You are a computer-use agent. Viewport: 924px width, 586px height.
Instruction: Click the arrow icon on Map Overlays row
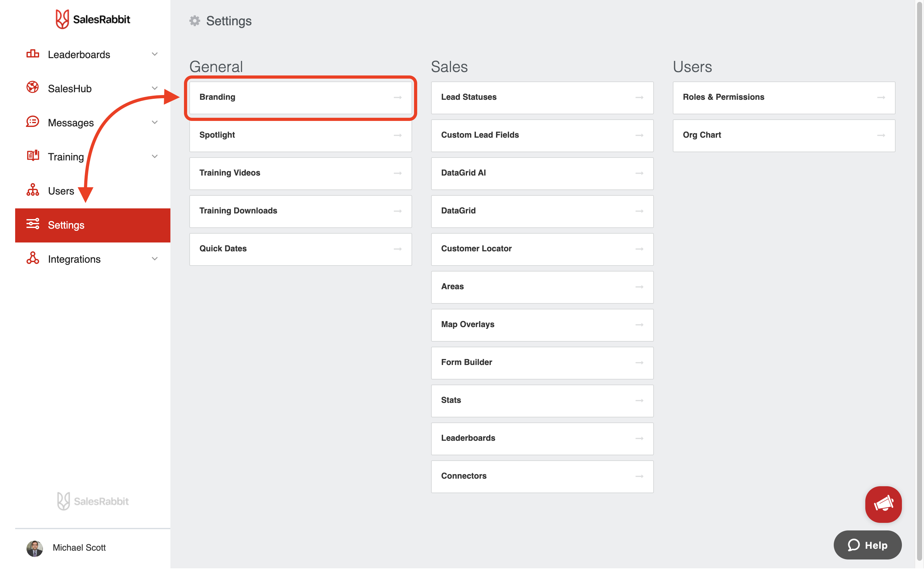[x=639, y=325]
